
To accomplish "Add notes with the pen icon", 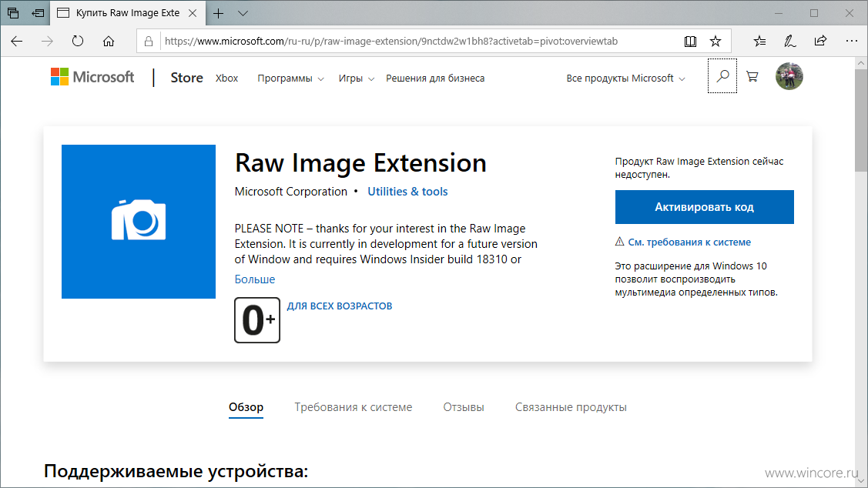I will pos(790,41).
